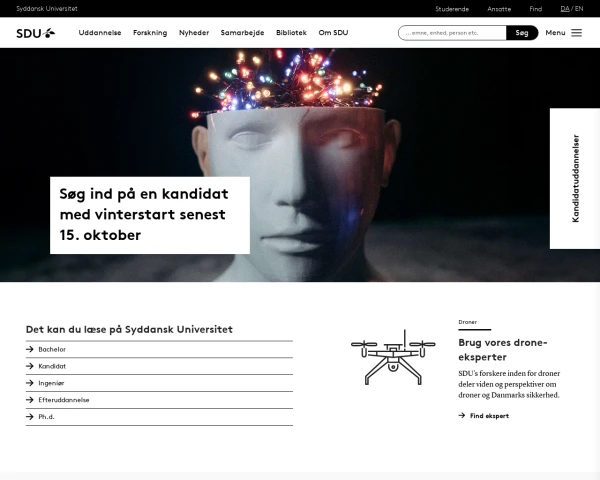Click the arrow icon beside Efteruddannelse

tap(30, 400)
